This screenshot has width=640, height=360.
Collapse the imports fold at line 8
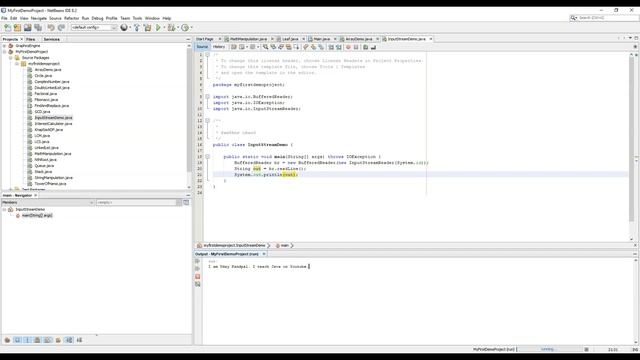pyautogui.click(x=207, y=97)
